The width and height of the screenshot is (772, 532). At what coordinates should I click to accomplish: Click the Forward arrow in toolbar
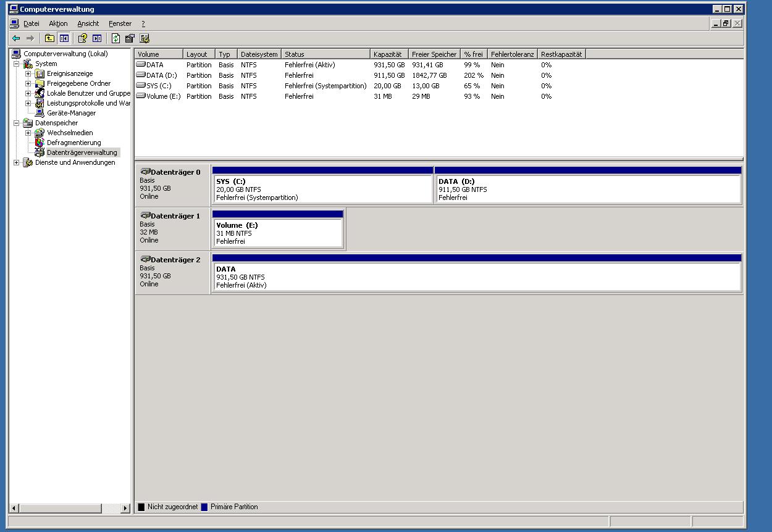30,38
